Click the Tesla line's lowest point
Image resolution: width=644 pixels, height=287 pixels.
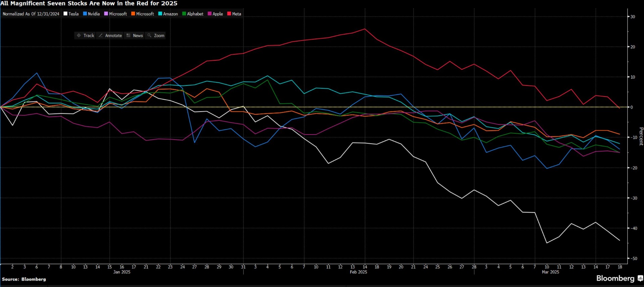pyautogui.click(x=547, y=243)
